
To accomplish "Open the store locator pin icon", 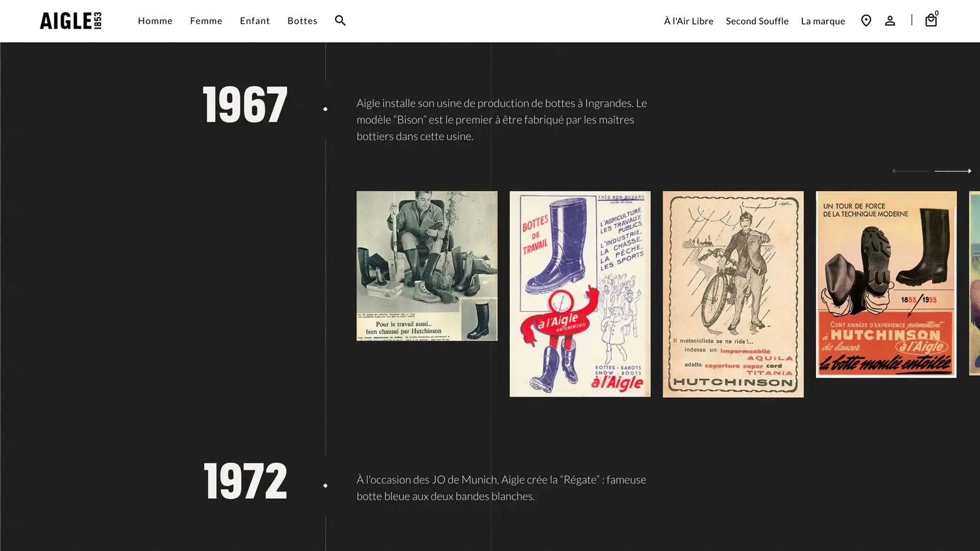I will (x=866, y=21).
